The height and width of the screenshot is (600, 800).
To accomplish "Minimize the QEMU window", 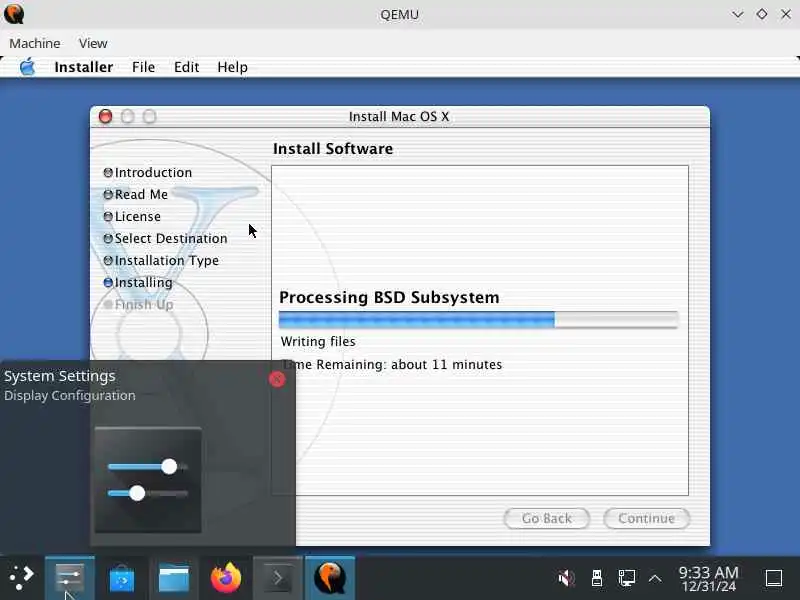I will (738, 14).
